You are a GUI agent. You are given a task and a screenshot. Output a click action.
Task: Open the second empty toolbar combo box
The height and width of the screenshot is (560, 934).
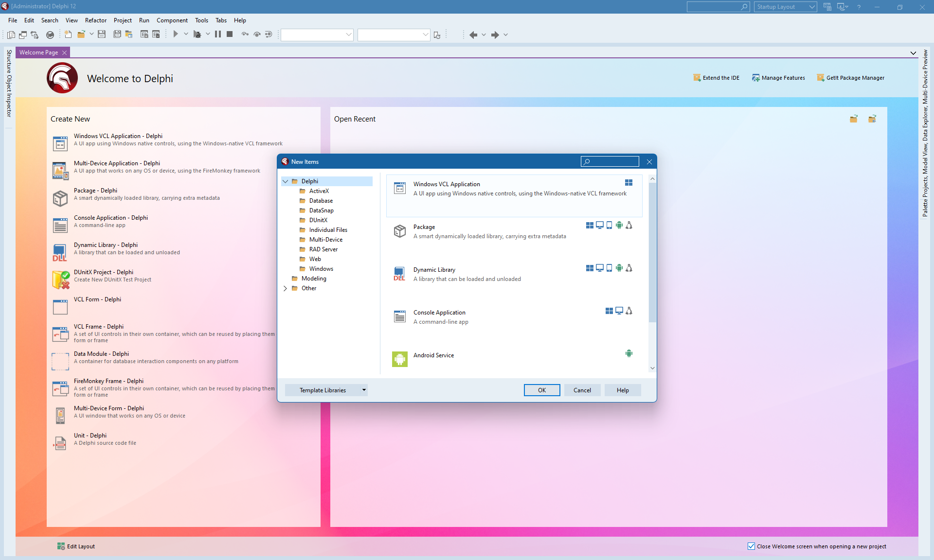(394, 35)
